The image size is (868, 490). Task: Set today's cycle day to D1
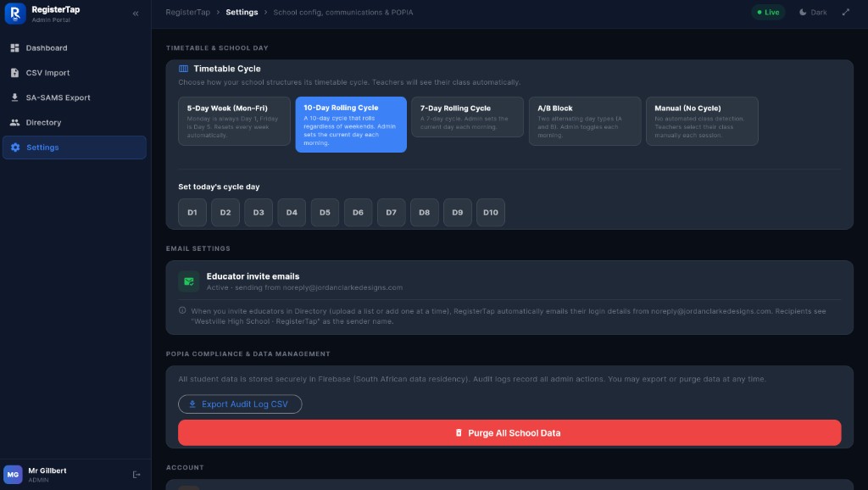pyautogui.click(x=192, y=213)
